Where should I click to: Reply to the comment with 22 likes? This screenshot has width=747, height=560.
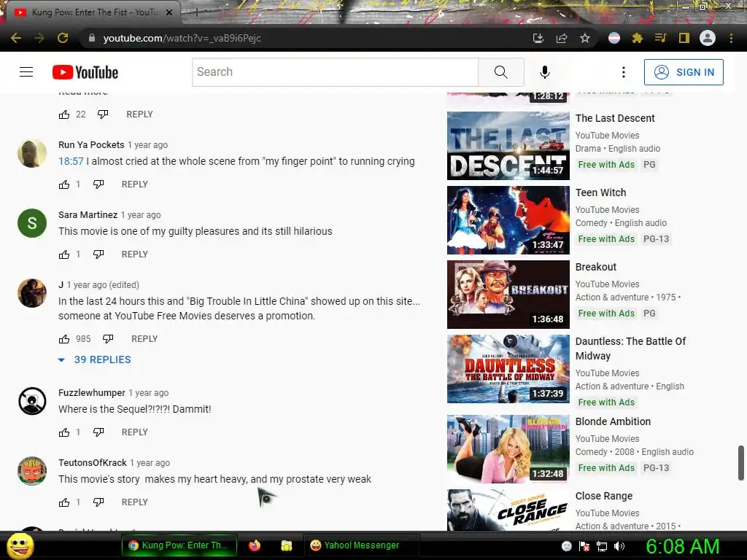point(139,114)
